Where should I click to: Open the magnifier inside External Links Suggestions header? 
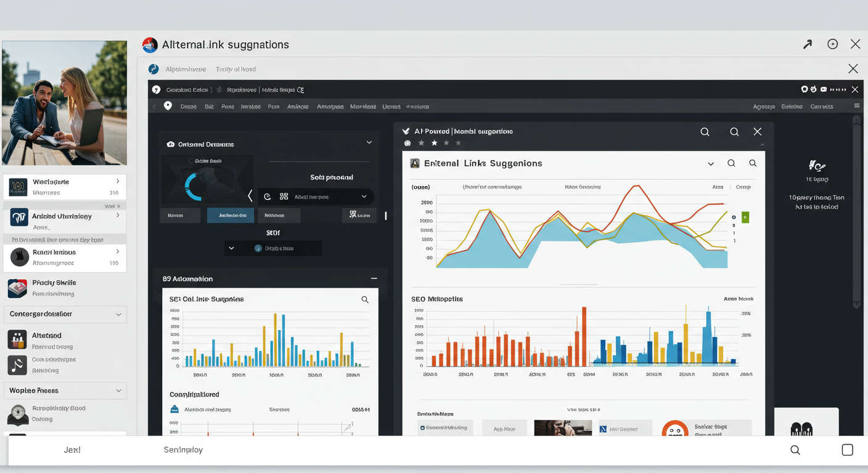(731, 163)
